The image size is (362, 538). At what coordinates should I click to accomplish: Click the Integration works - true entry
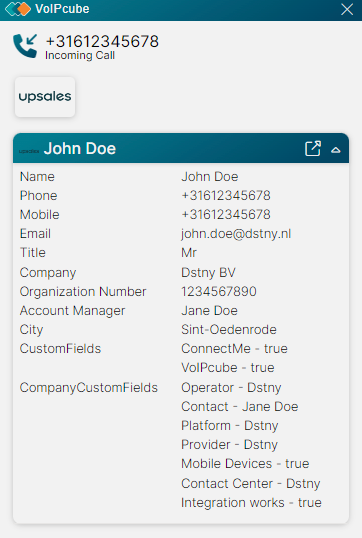pos(252,503)
